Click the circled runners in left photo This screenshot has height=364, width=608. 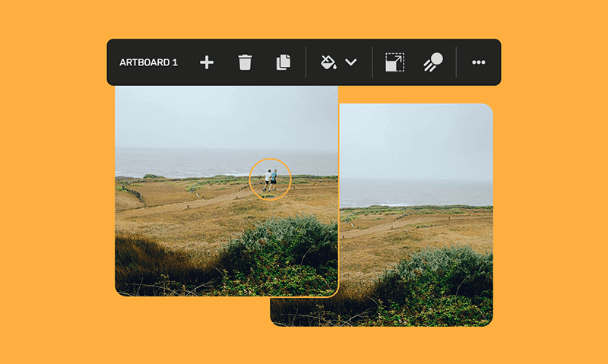tap(270, 179)
